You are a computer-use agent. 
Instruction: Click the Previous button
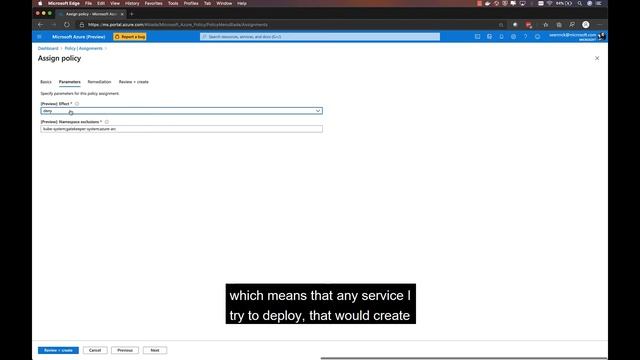(x=125, y=350)
